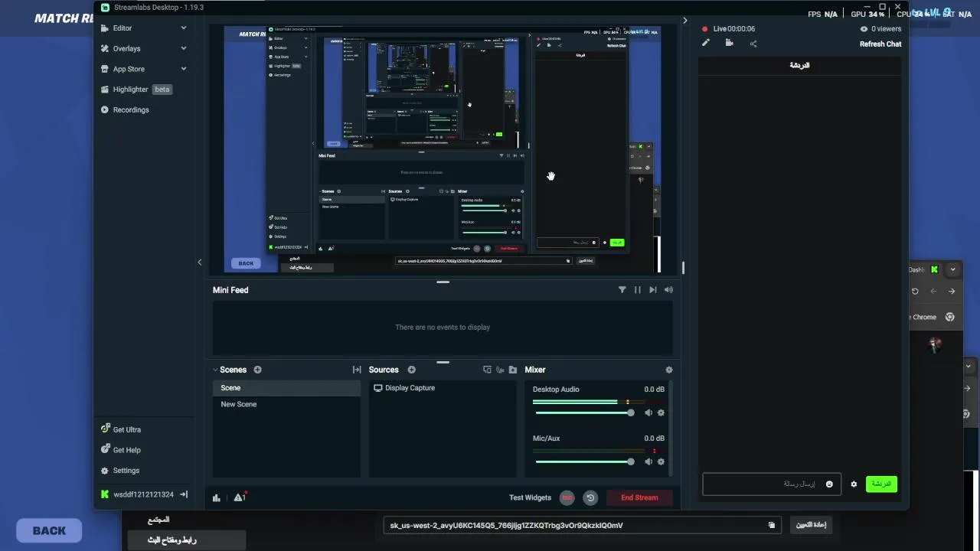The height and width of the screenshot is (551, 980).
Task: Select the Arabic chat tab header
Action: [799, 66]
